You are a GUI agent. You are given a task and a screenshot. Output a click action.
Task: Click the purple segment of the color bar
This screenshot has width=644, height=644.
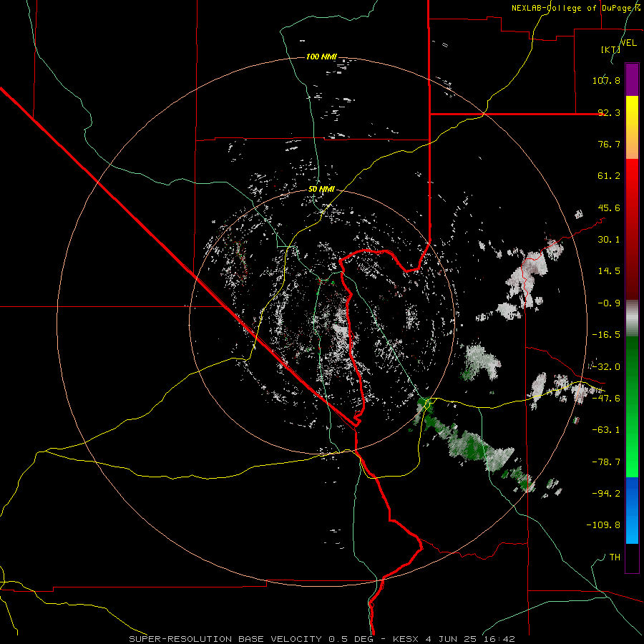coord(632,79)
